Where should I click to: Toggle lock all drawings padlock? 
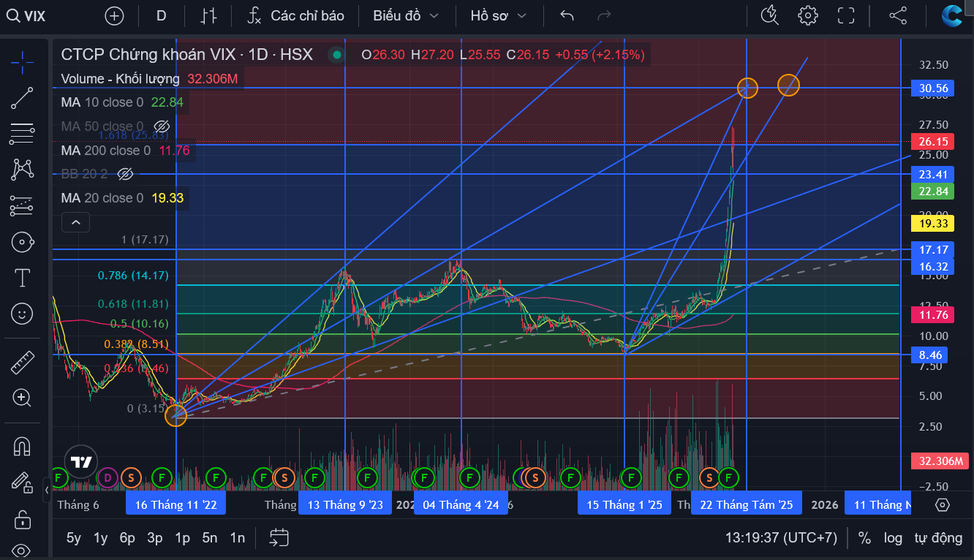click(x=23, y=518)
